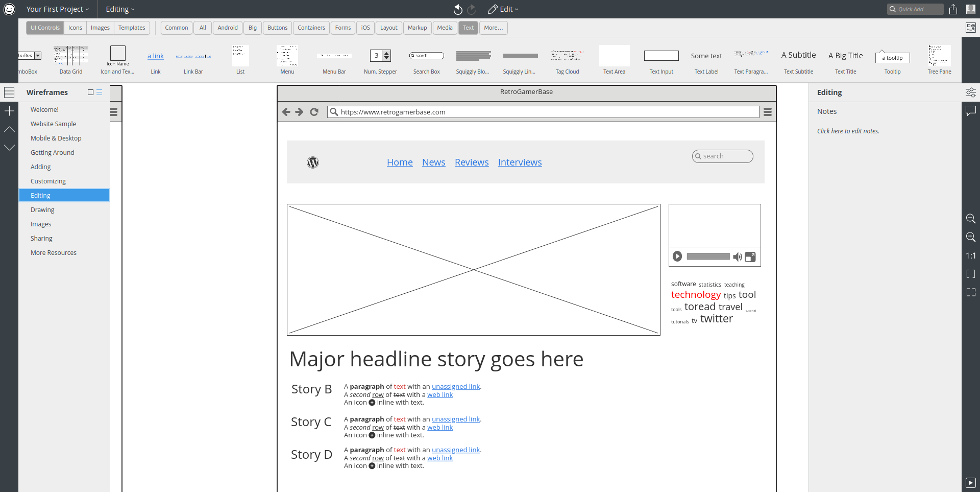980x492 pixels.
Task: Click the share/export icon
Action: (x=953, y=9)
